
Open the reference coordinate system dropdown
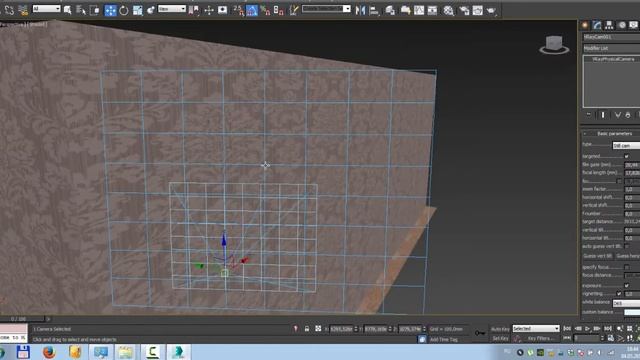(x=172, y=9)
